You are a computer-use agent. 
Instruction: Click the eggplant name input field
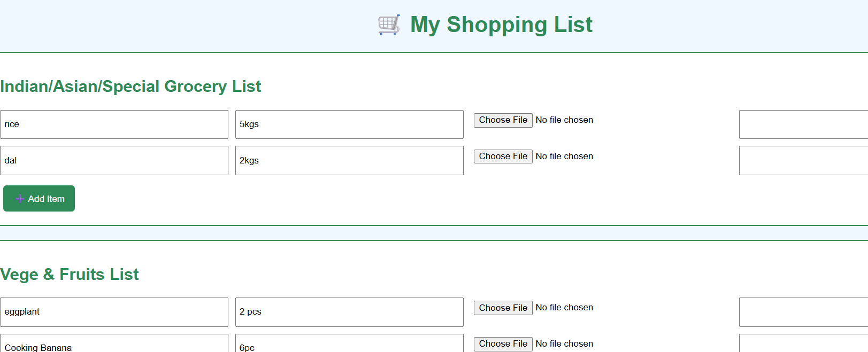[x=114, y=312]
